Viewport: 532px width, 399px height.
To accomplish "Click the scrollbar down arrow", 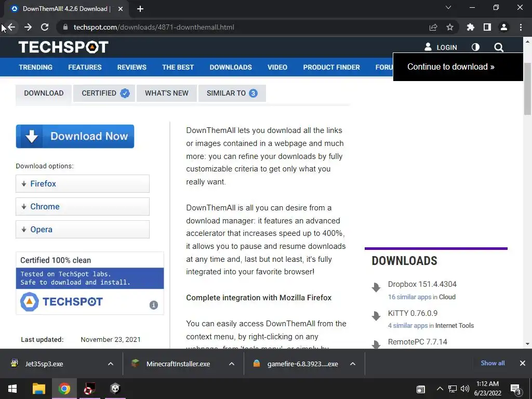I will [x=527, y=344].
